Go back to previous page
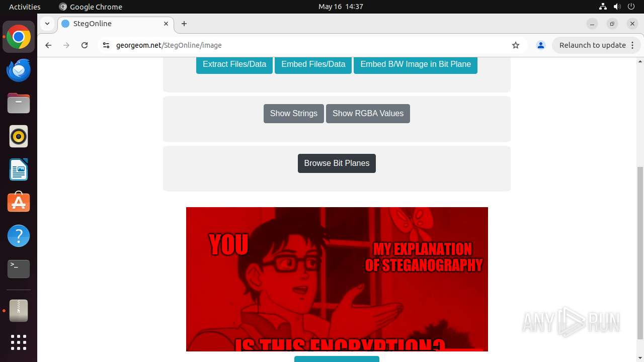 (x=48, y=45)
